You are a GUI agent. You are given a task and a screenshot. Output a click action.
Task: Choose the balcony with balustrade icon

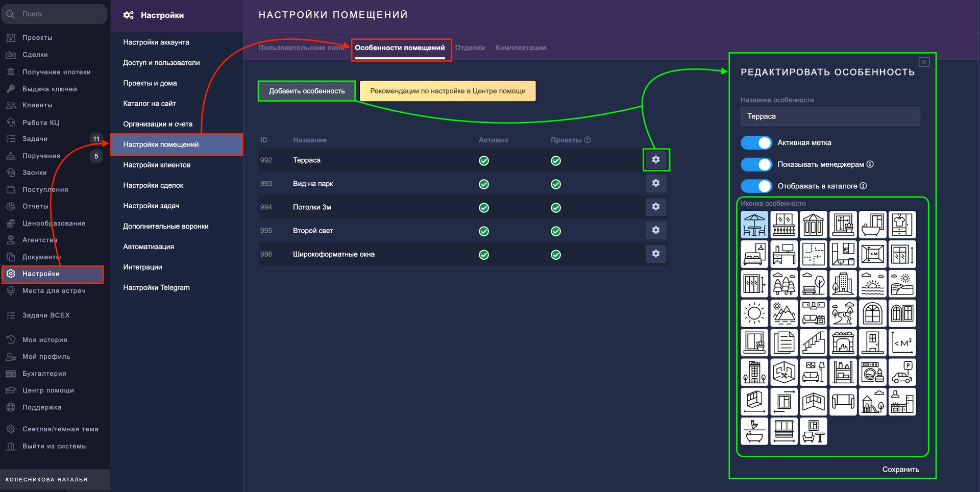[784, 225]
